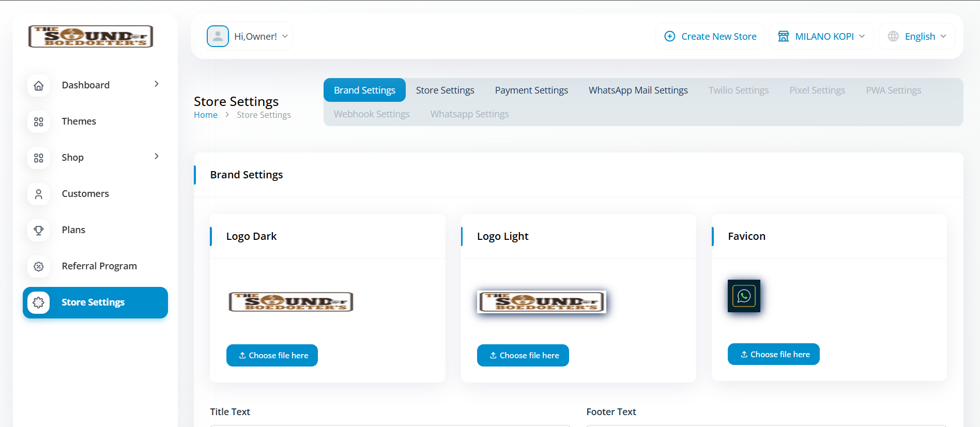Switch to the Store Settings tab
The width and height of the screenshot is (980, 427).
(445, 90)
